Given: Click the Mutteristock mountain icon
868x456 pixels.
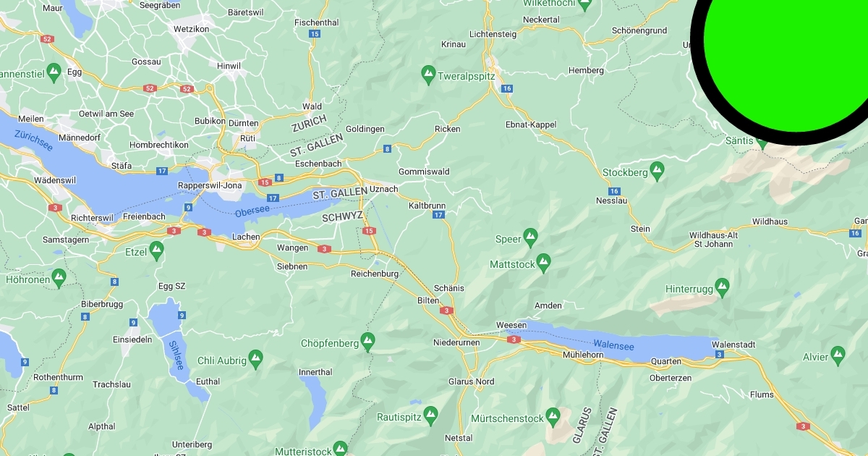Looking at the screenshot, I should tap(340, 449).
